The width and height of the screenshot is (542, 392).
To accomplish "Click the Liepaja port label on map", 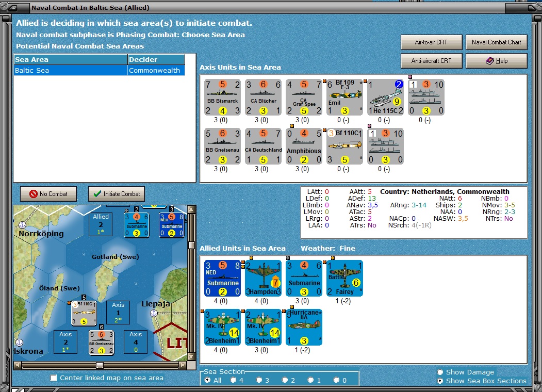I will tap(156, 304).
